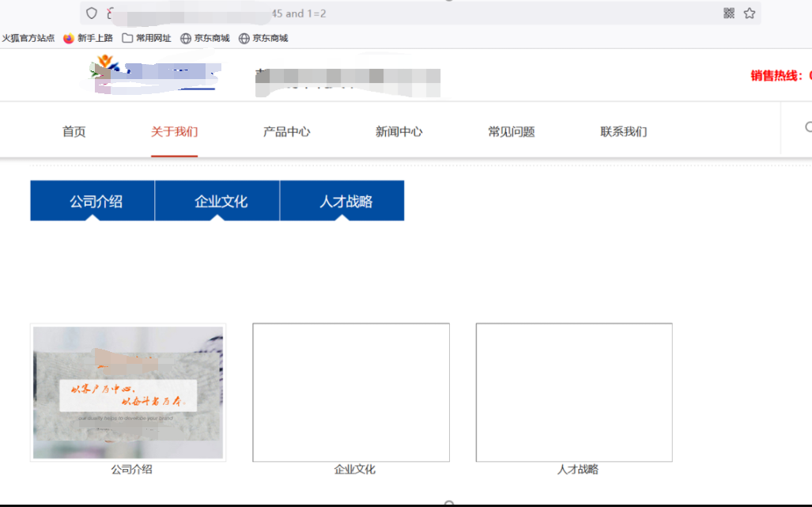Image resolution: width=812 pixels, height=507 pixels.
Task: Open the 常用网址 bookmarks folder
Action: [147, 38]
